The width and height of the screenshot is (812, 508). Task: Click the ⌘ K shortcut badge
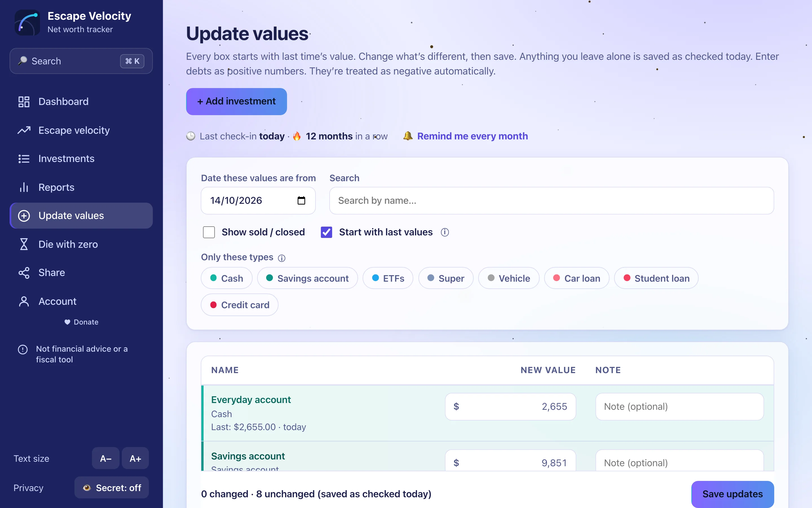132,61
